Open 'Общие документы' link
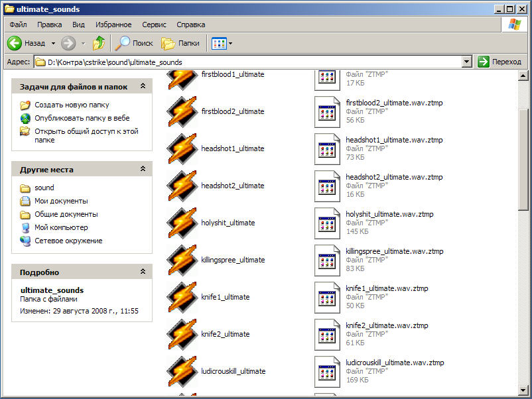Viewport: 532px width, 399px height. 66,214
